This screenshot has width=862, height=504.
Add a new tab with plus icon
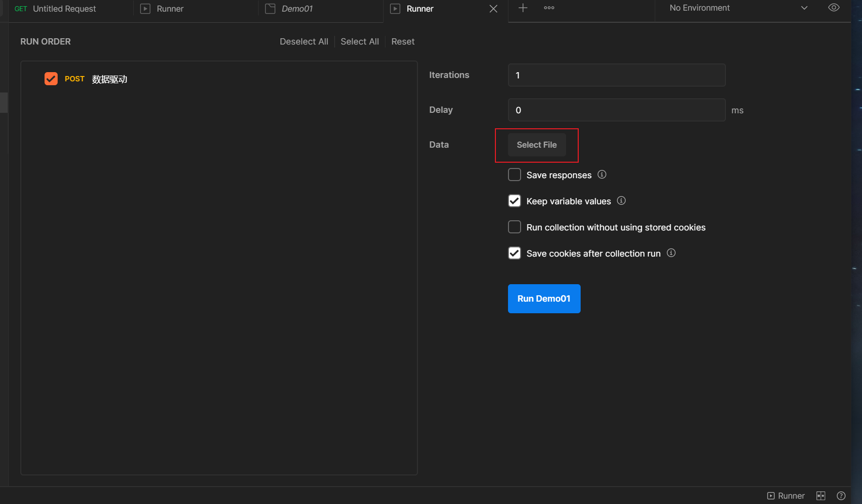523,8
